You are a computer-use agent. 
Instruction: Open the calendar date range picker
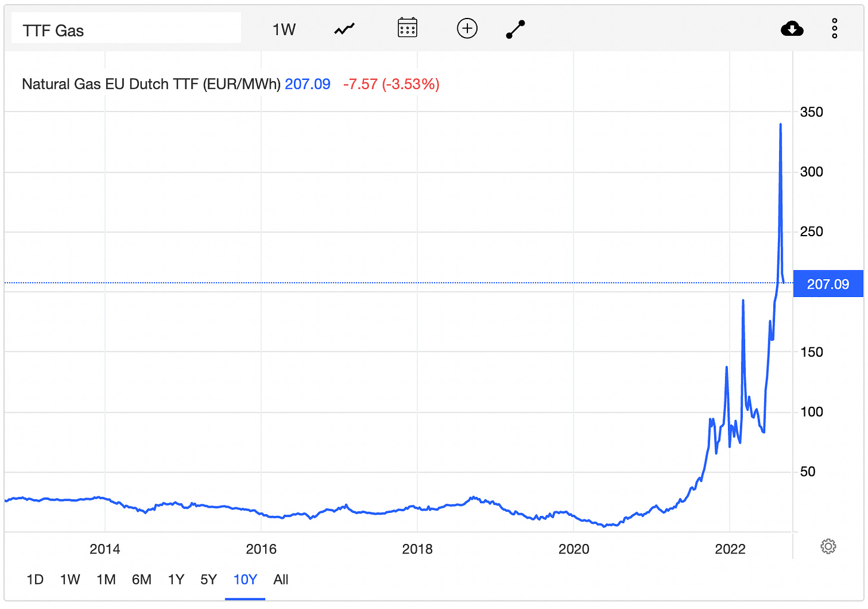pos(408,28)
